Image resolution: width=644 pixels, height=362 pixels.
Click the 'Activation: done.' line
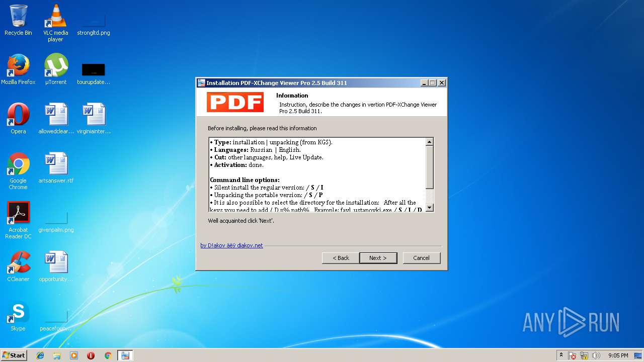click(x=236, y=165)
